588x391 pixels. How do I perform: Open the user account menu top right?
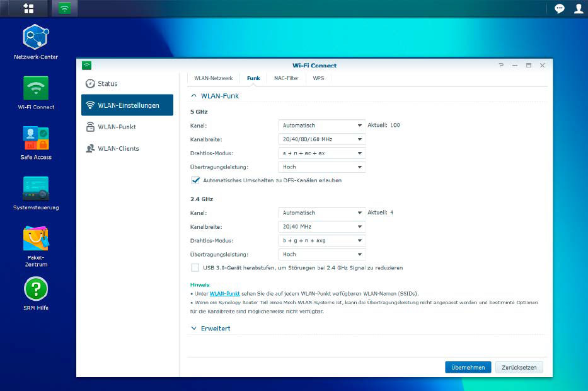click(x=578, y=8)
